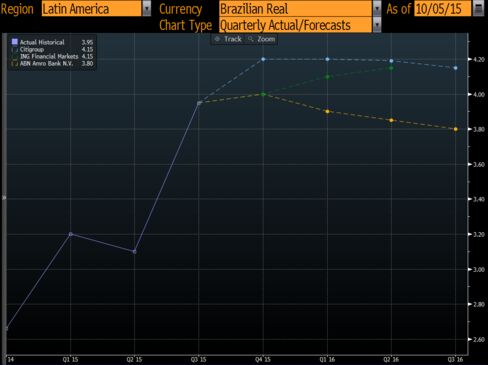The image size is (488, 365).
Task: Click the Actual Historical Q2 '15 data point
Action: click(134, 252)
